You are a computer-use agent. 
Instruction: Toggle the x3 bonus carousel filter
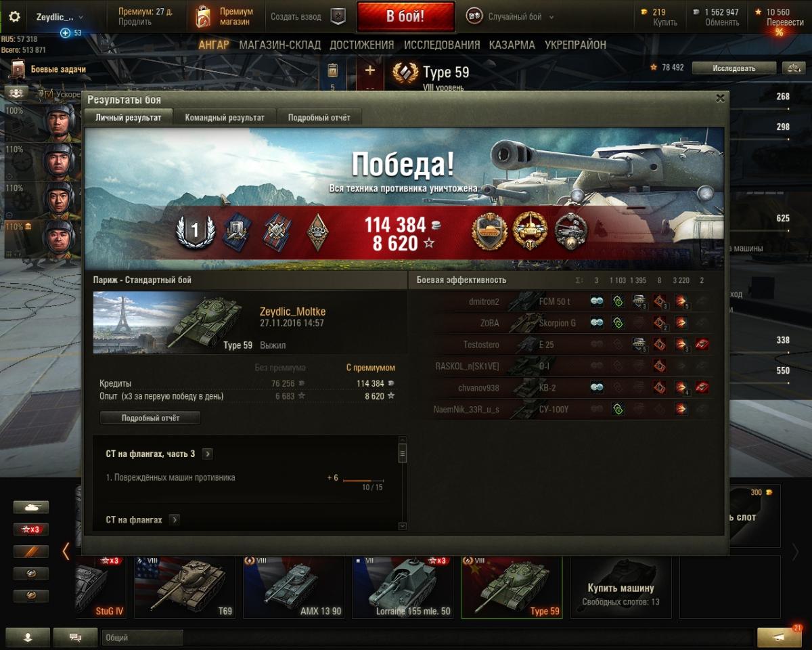point(31,529)
